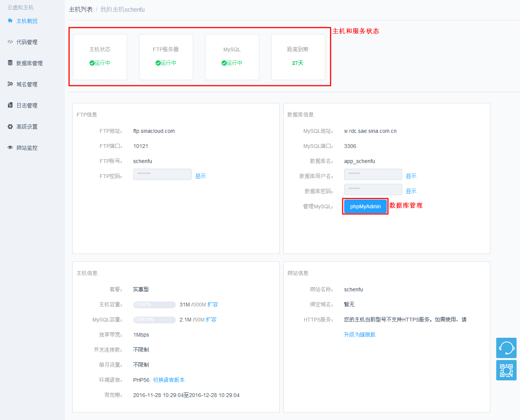
Task: Select 网站监控 in the sidebar
Action: [x=27, y=148]
